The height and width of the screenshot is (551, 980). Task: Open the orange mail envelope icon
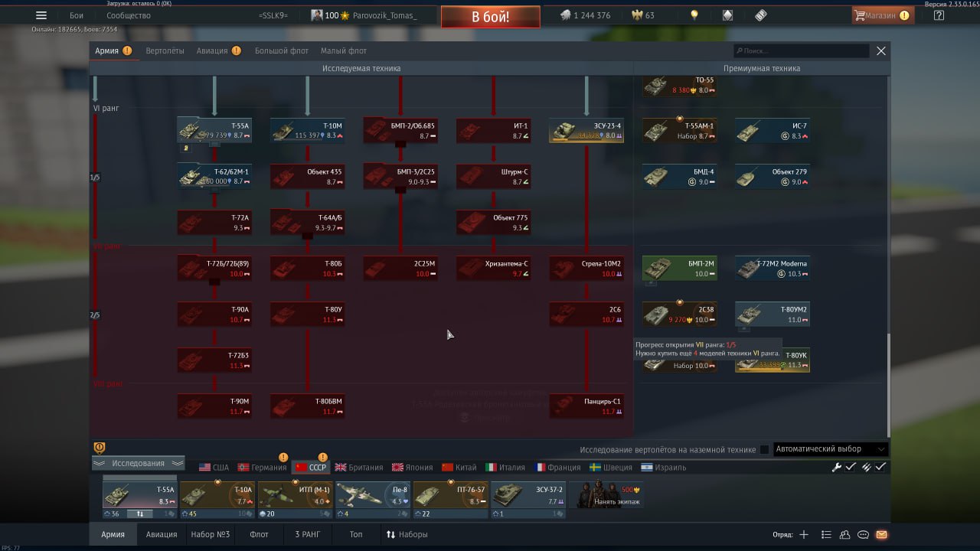click(x=881, y=535)
